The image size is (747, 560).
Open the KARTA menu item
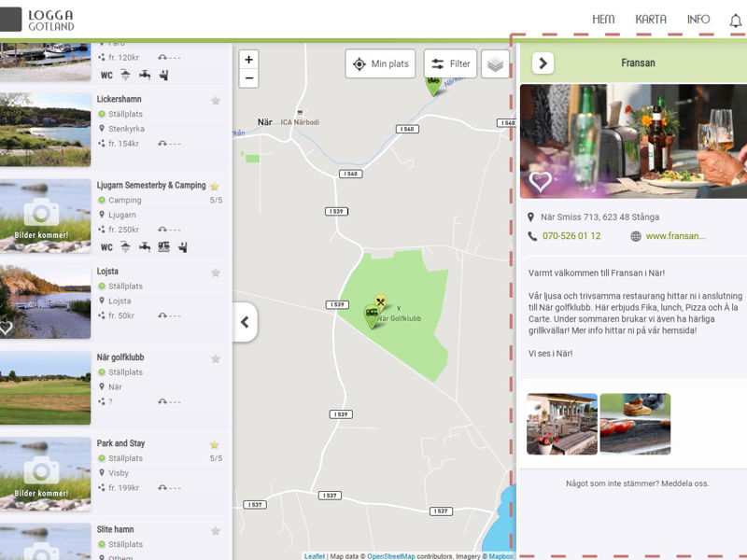651,19
